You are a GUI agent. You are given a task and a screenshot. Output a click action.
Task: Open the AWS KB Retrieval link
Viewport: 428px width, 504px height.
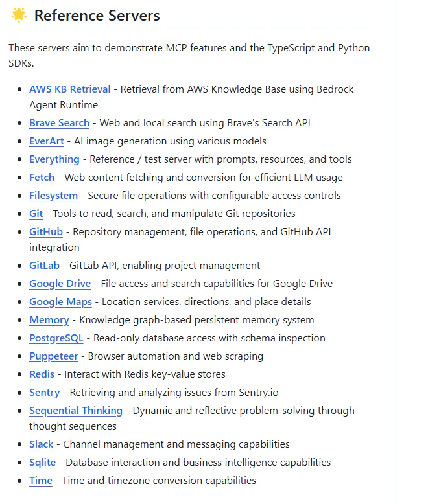point(70,89)
